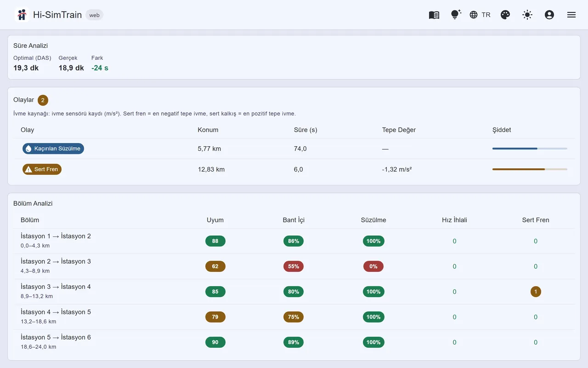Toggle light/dark mode sun icon
The image size is (588, 368).
527,15
